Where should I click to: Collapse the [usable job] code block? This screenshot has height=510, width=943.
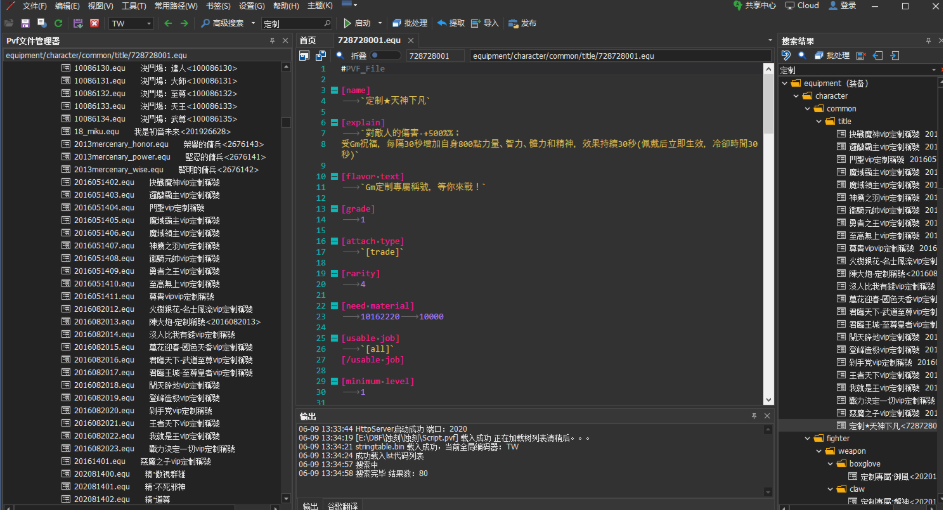click(x=334, y=339)
